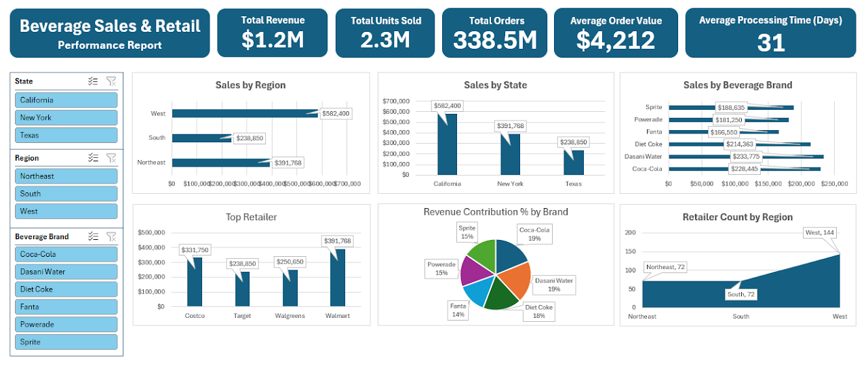Click the West, 144 data label
Screen dimensions: 868x368
818,232
